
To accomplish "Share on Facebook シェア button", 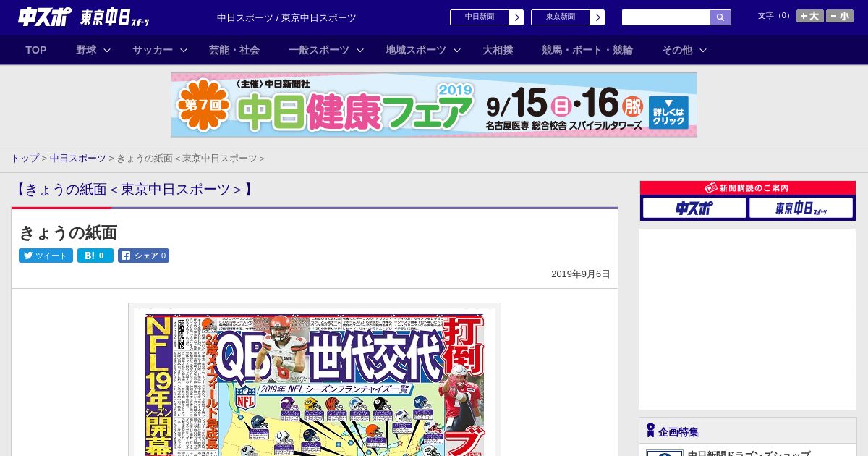I will click(x=143, y=256).
